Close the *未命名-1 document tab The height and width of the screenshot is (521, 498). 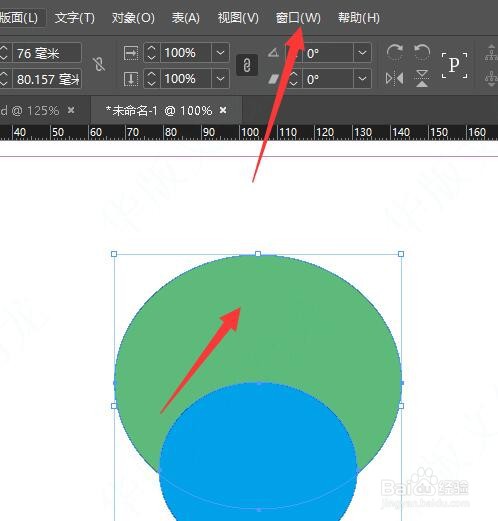click(223, 110)
